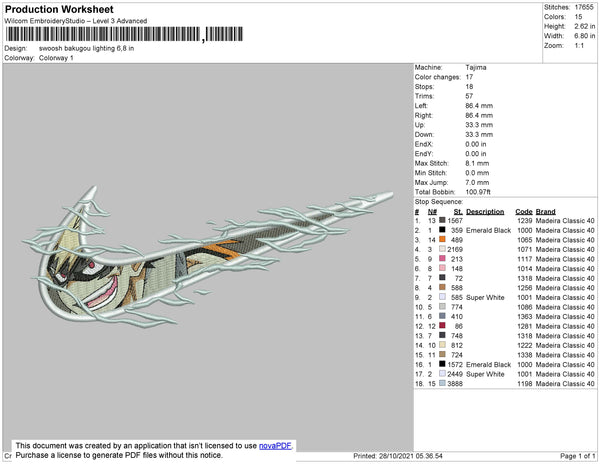This screenshot has height=464, width=600.
Task: Click 'Super White' description in stop 17
Action: [x=485, y=374]
